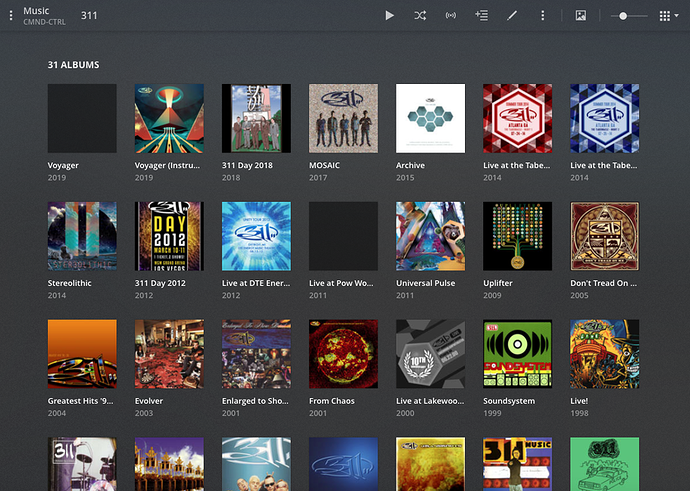Click the Music library title

click(x=36, y=11)
